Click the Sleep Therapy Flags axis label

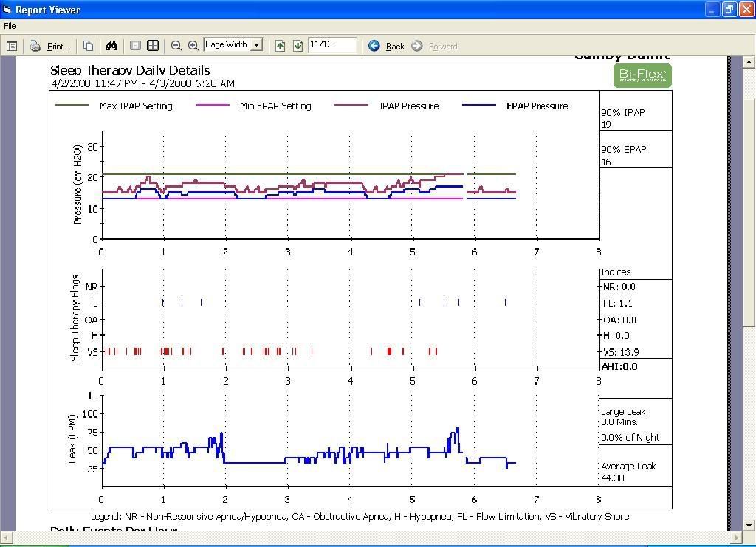(x=75, y=318)
